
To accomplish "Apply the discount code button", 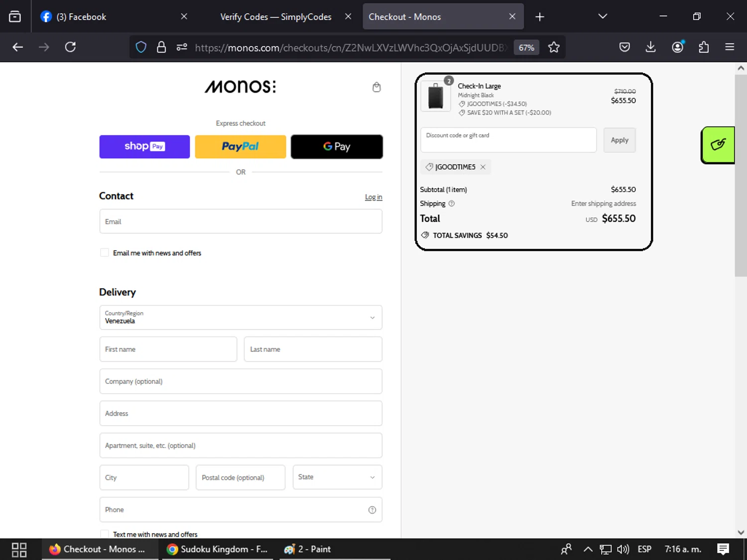I will (x=620, y=140).
